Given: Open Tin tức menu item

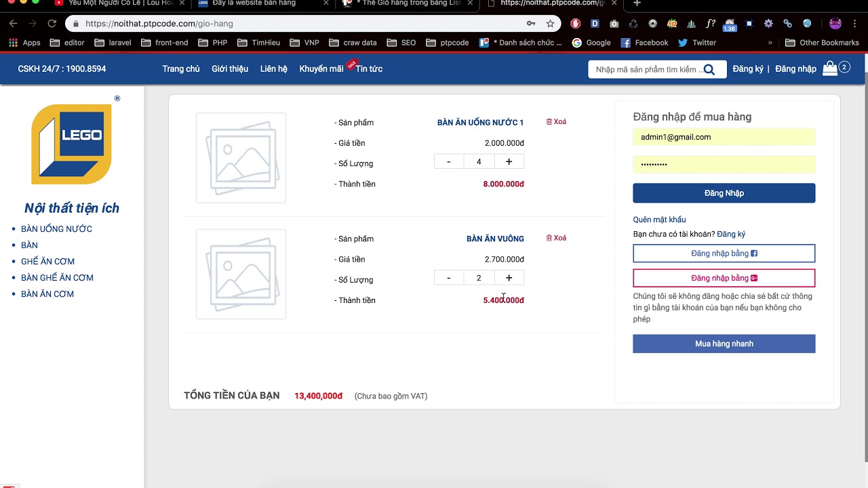Looking at the screenshot, I should (x=369, y=69).
